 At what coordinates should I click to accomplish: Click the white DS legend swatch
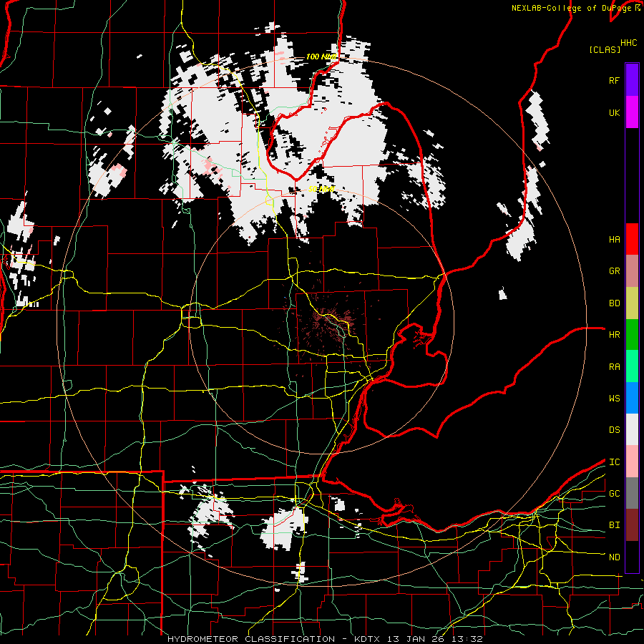pyautogui.click(x=632, y=429)
